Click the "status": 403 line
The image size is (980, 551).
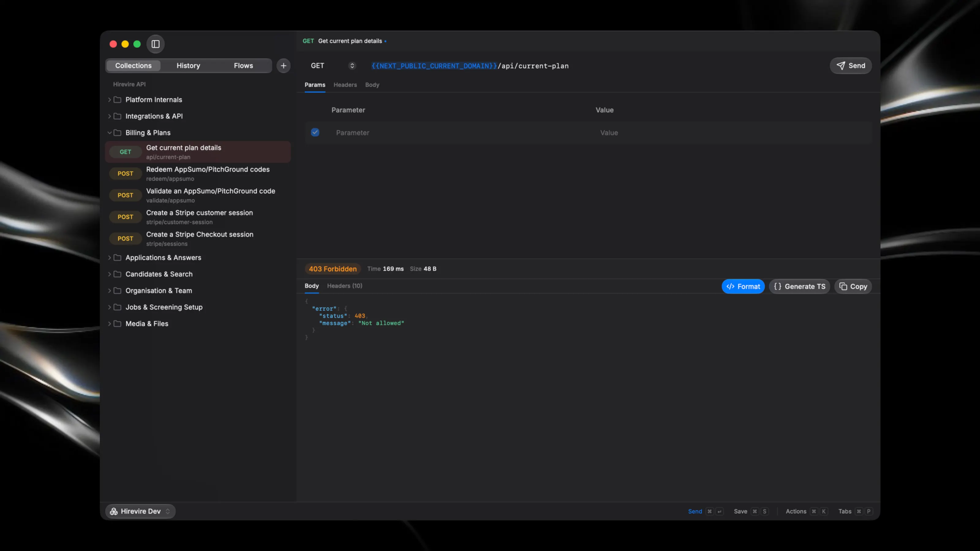[x=343, y=316]
